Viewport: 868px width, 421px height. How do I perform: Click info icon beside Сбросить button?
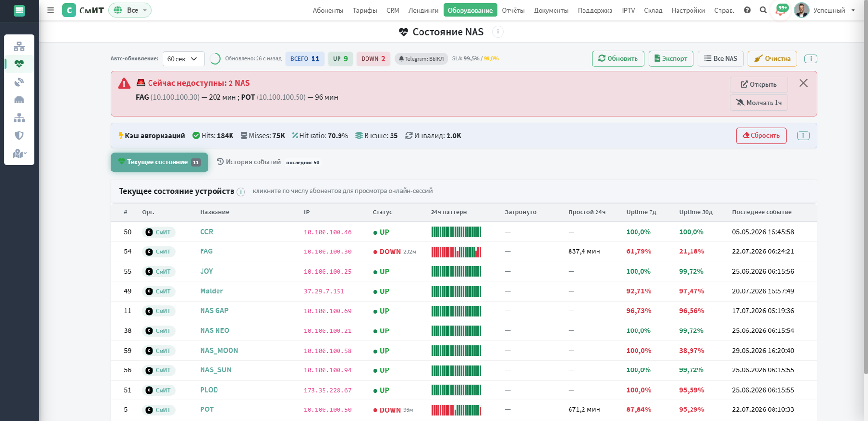pyautogui.click(x=803, y=136)
